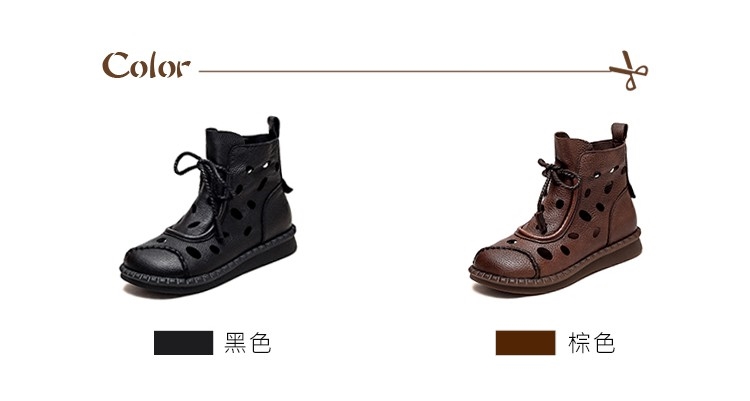Open the brown boot product image
750x401 pixels.
556,209
